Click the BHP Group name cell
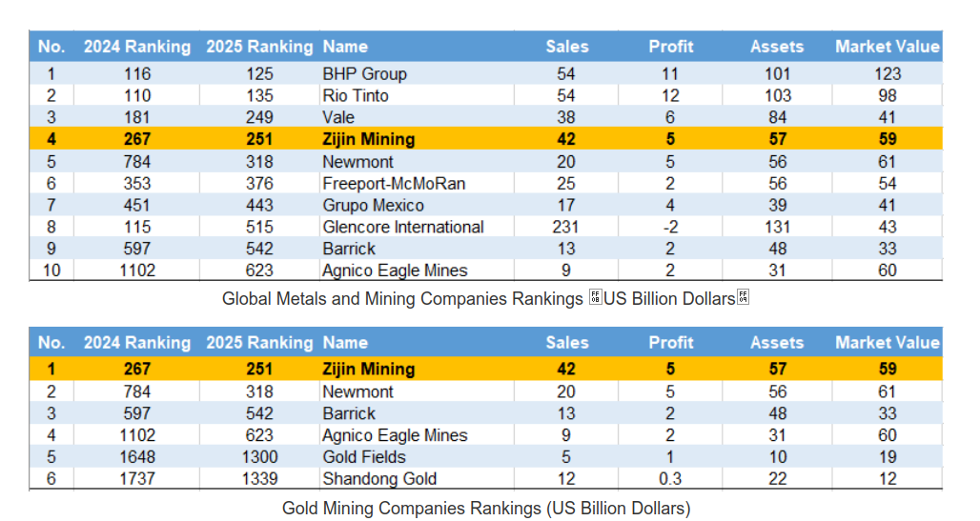Viewport: 980px width, 521px height. coord(365,73)
